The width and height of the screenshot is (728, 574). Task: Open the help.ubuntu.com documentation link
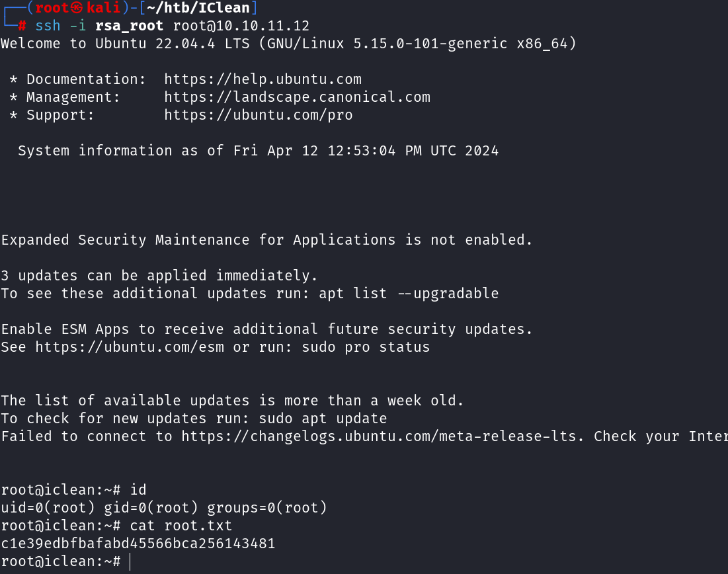[263, 79]
